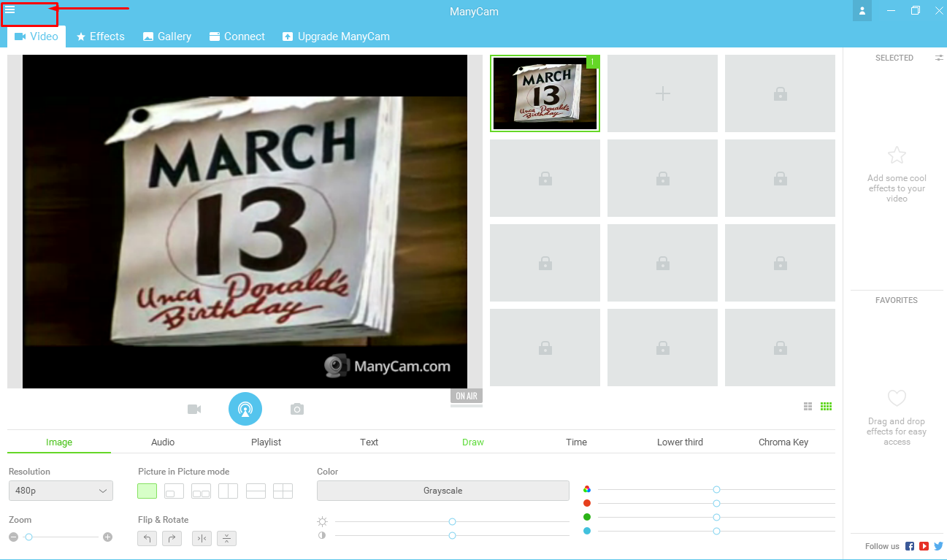This screenshot has width=947, height=560.
Task: Select horizontal split-screen picture mode
Action: coord(256,491)
